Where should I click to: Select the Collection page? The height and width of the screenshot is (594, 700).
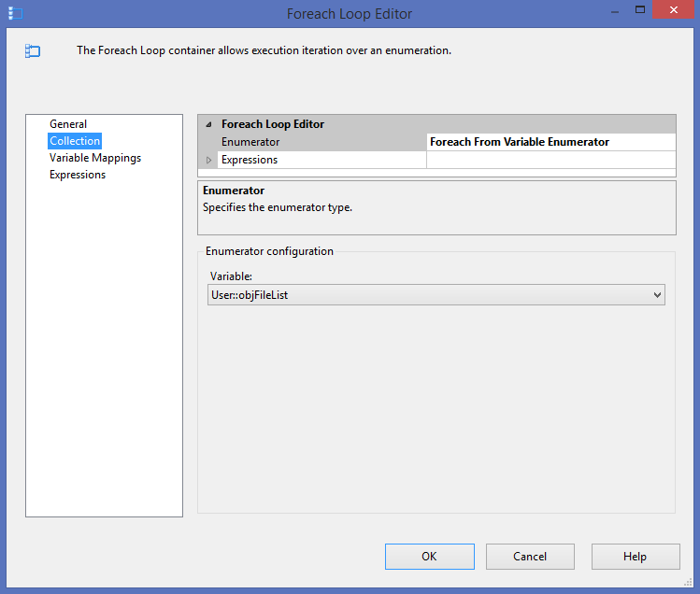pos(75,141)
